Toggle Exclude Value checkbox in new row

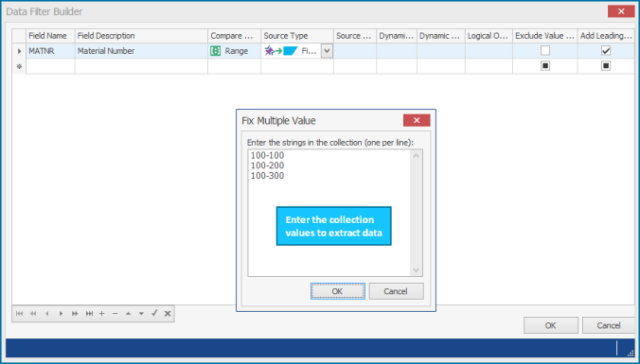point(545,65)
